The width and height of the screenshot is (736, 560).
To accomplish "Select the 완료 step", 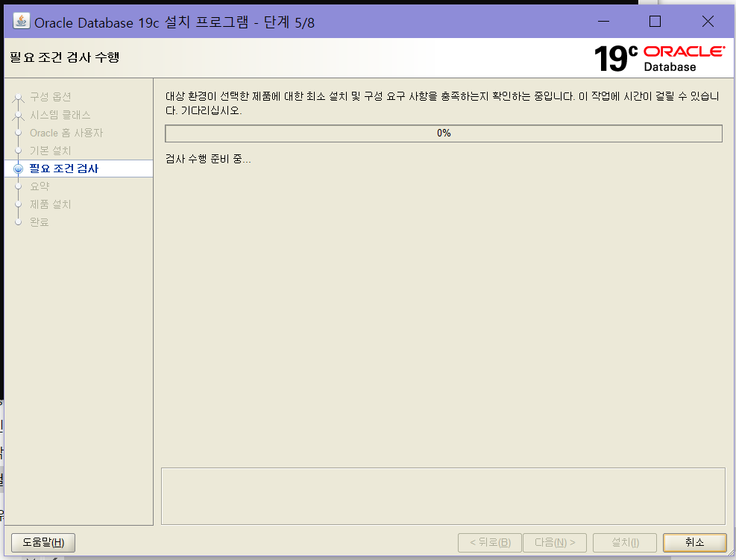I will pos(40,222).
